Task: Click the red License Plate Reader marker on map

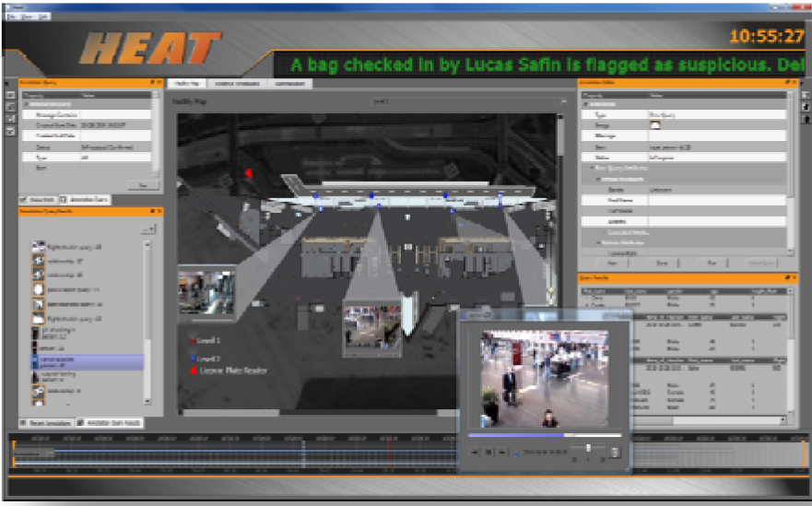Action: pos(247,172)
